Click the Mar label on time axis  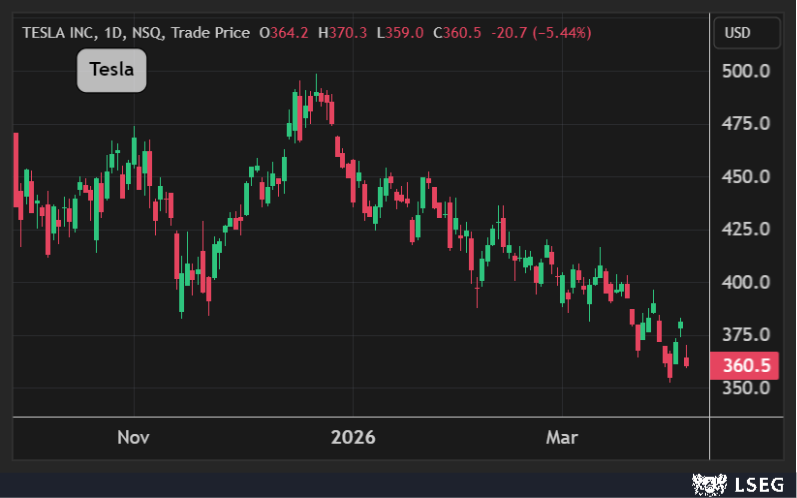(561, 438)
